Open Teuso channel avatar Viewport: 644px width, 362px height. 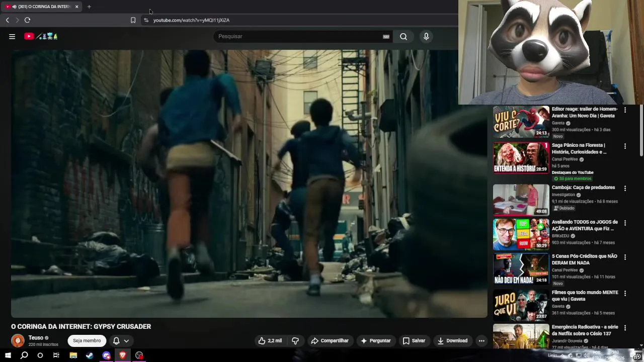[x=18, y=341]
